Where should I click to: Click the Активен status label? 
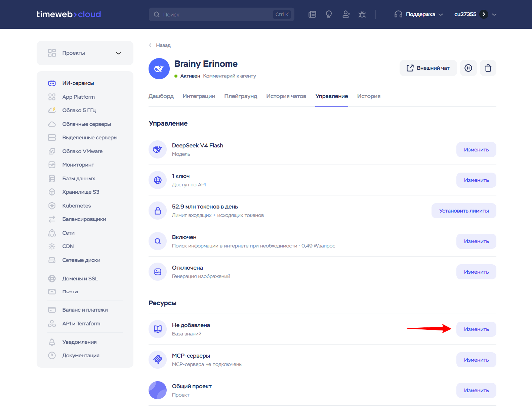[190, 76]
